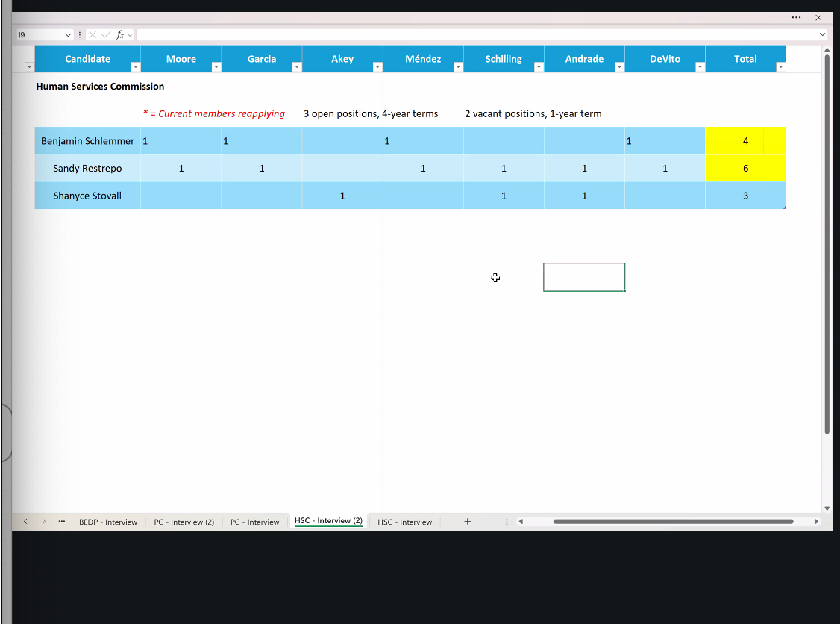Select Sandy Restrepo's yellow Total cell
The image size is (840, 624).
tap(745, 169)
